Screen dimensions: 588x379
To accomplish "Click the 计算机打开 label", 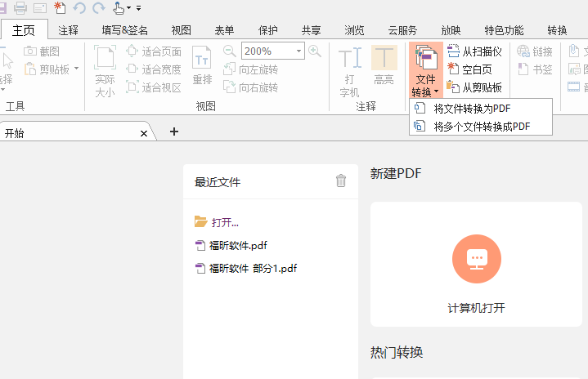I will [476, 308].
